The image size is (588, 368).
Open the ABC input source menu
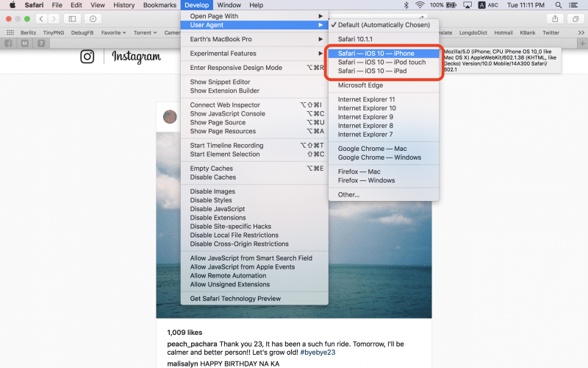click(x=488, y=5)
